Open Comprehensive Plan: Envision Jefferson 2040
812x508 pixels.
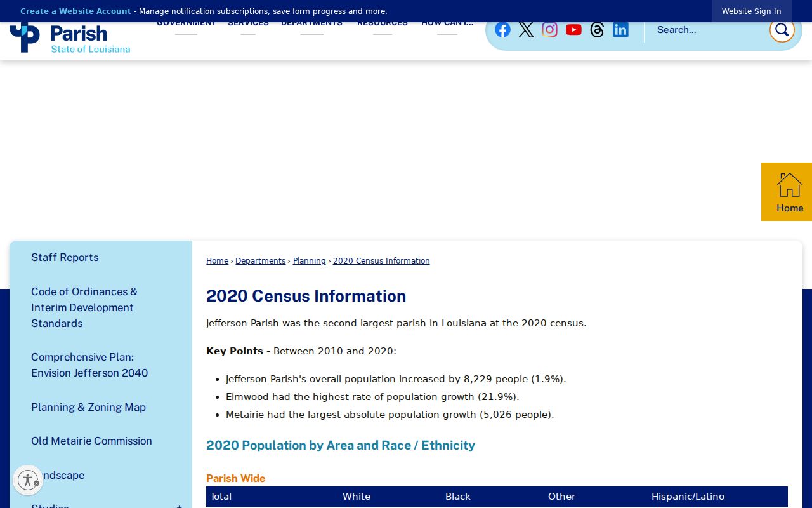89,365
